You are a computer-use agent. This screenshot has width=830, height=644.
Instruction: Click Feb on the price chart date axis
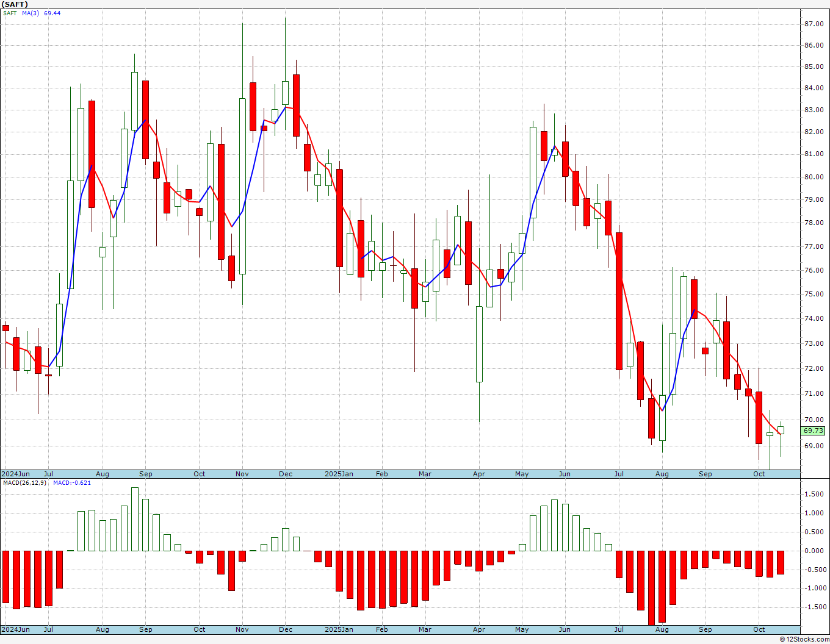[382, 474]
